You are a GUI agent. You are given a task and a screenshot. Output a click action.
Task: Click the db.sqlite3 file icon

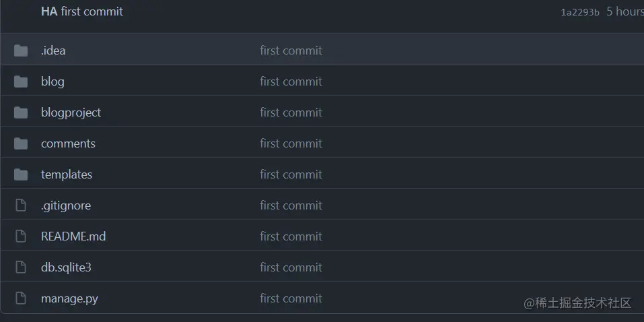tap(21, 267)
